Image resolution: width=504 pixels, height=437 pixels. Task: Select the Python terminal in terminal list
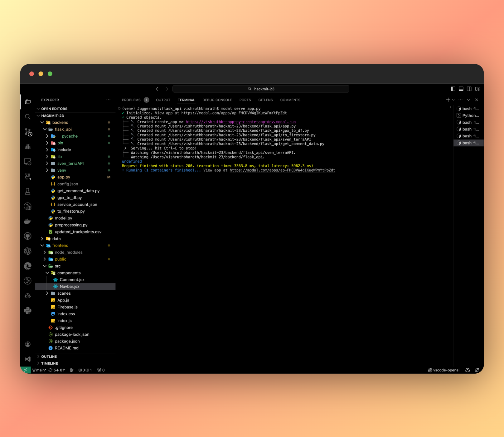[x=468, y=115]
